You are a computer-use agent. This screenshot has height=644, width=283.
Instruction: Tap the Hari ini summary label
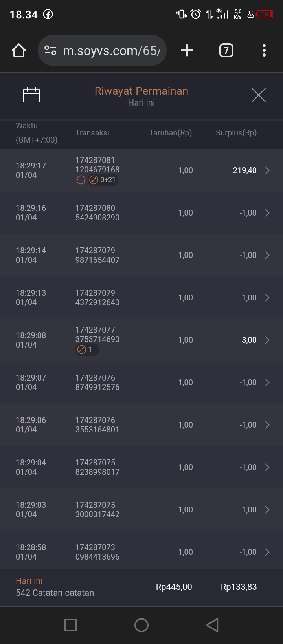pyautogui.click(x=29, y=581)
